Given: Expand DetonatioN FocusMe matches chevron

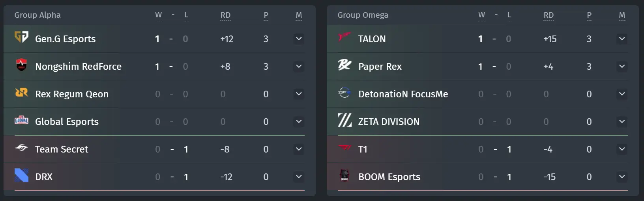Looking at the screenshot, I should coord(622,94).
